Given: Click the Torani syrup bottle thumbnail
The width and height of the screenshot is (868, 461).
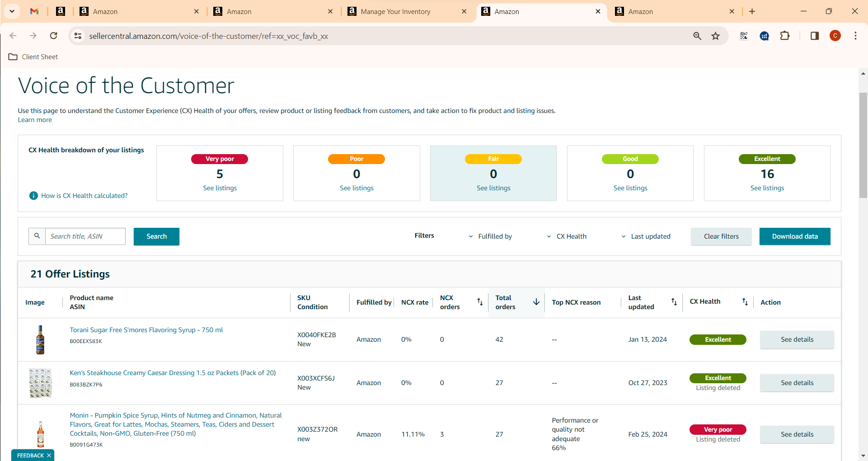Looking at the screenshot, I should coord(40,340).
